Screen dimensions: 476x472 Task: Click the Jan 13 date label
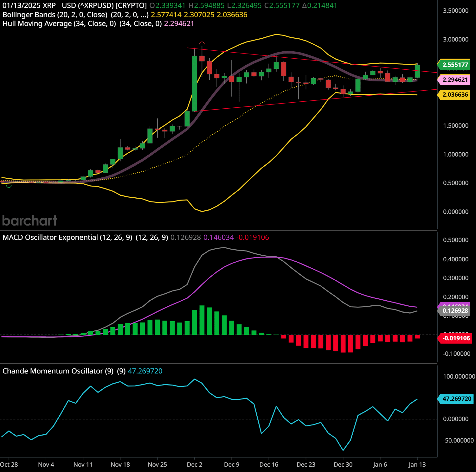[x=417, y=465]
